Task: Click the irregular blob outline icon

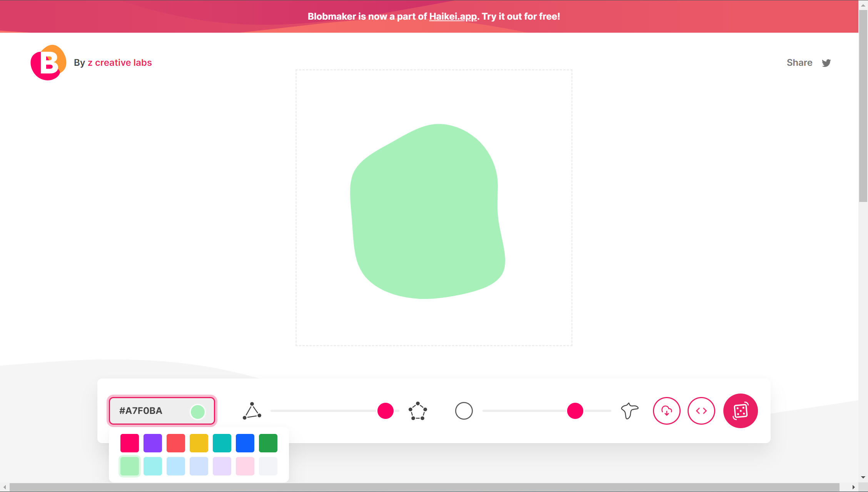Action: coord(629,410)
